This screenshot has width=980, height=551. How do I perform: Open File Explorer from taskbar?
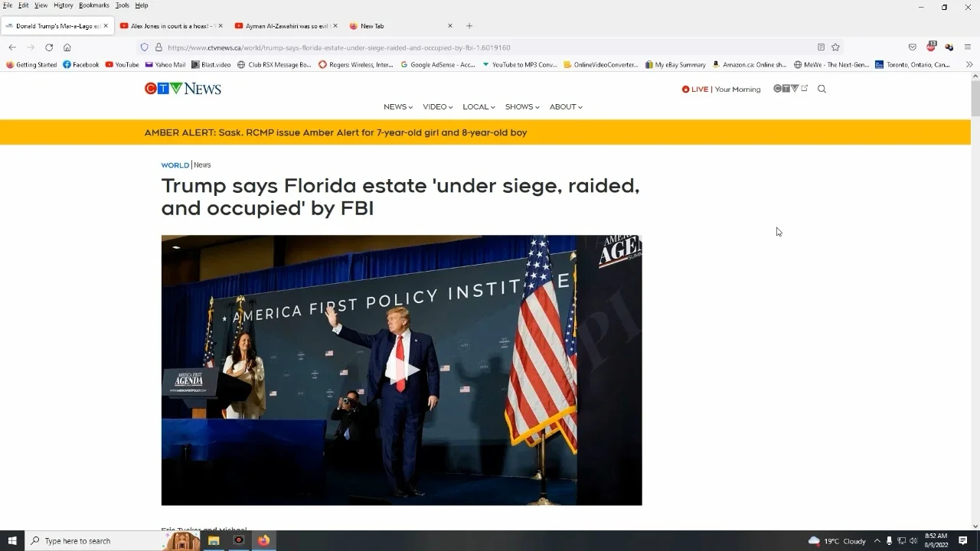(214, 541)
